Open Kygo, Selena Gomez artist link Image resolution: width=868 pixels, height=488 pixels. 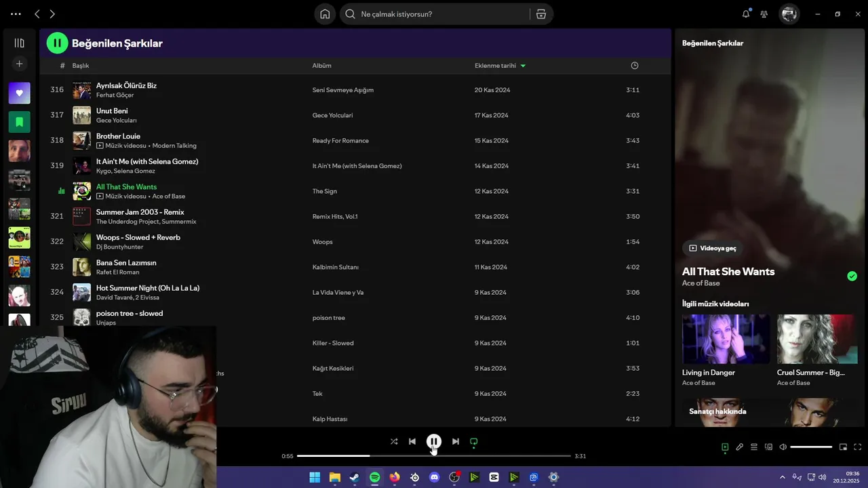click(x=125, y=171)
